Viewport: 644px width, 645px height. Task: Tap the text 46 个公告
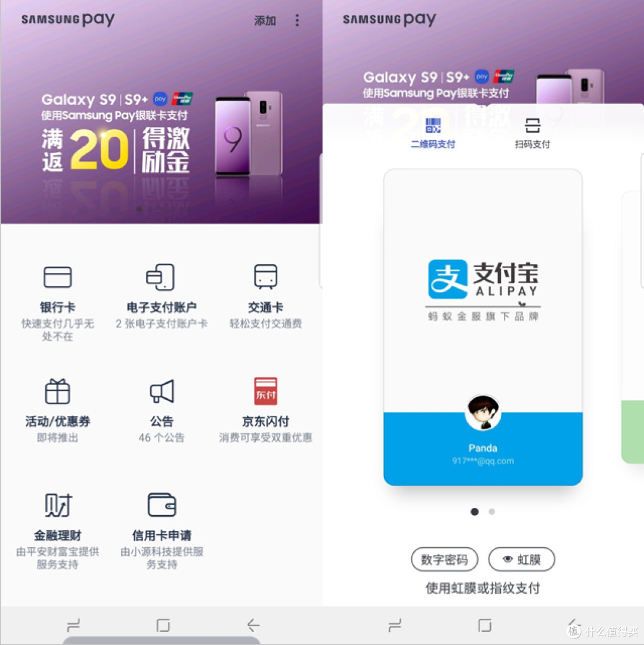click(x=162, y=438)
